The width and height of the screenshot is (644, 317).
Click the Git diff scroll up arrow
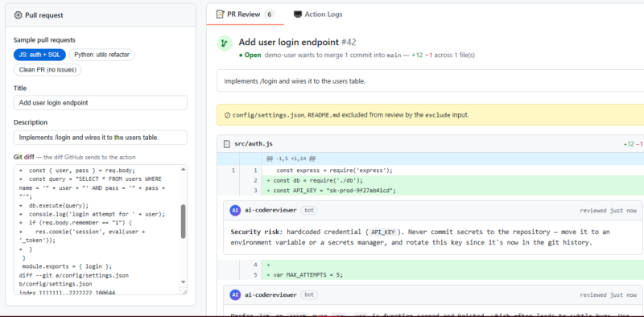184,168
